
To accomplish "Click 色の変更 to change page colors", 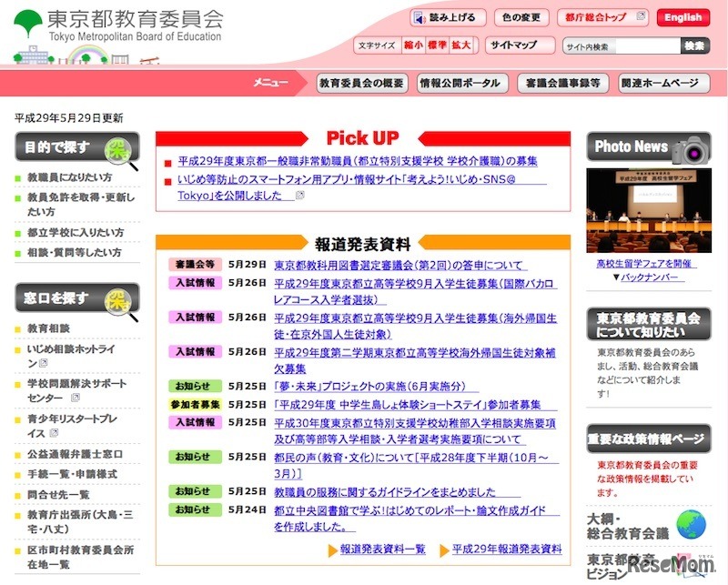I will 520,16.
